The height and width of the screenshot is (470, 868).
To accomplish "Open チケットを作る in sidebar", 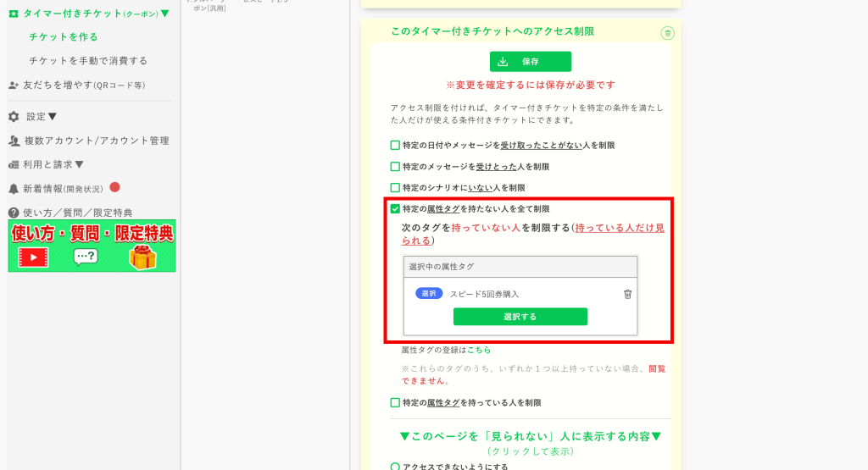I will (x=64, y=37).
